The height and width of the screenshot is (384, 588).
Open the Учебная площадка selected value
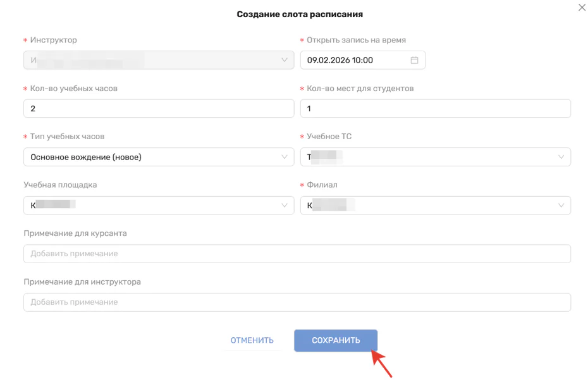pyautogui.click(x=53, y=205)
